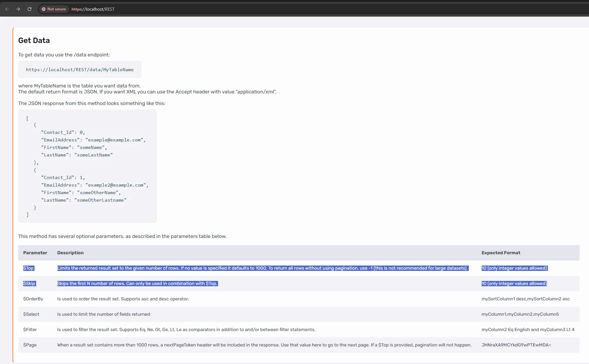Reload the page with the refresh icon
This screenshot has height=364, width=589.
click(x=29, y=9)
